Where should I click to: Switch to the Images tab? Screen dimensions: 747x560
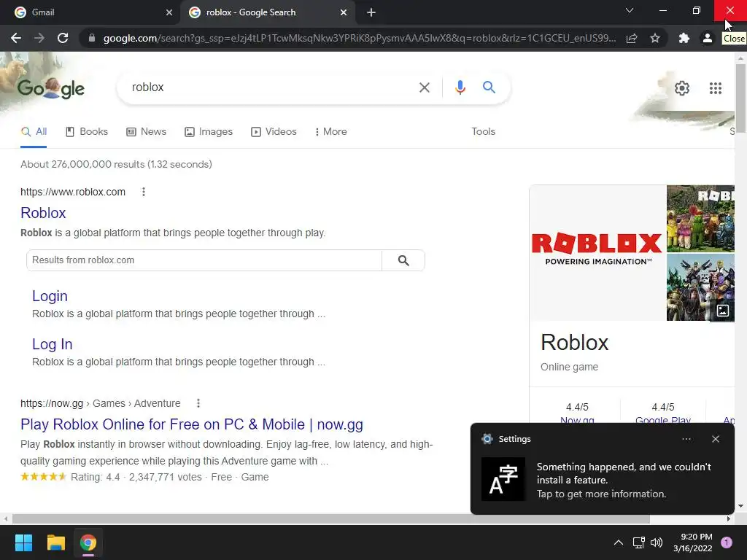(x=209, y=132)
